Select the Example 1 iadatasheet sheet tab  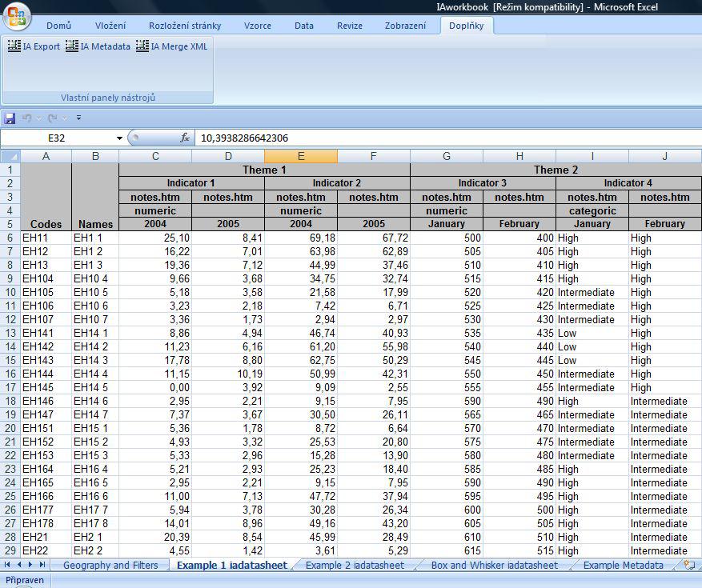click(232, 565)
